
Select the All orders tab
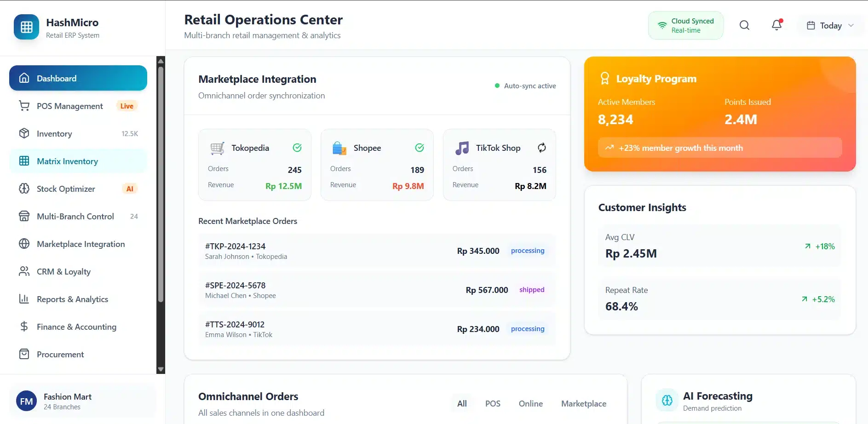462,404
